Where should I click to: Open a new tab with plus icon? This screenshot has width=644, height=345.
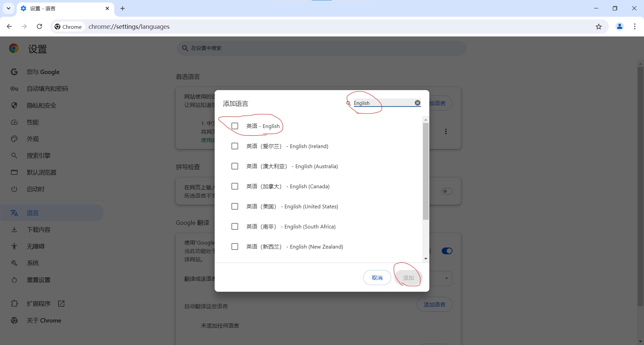pos(122,8)
